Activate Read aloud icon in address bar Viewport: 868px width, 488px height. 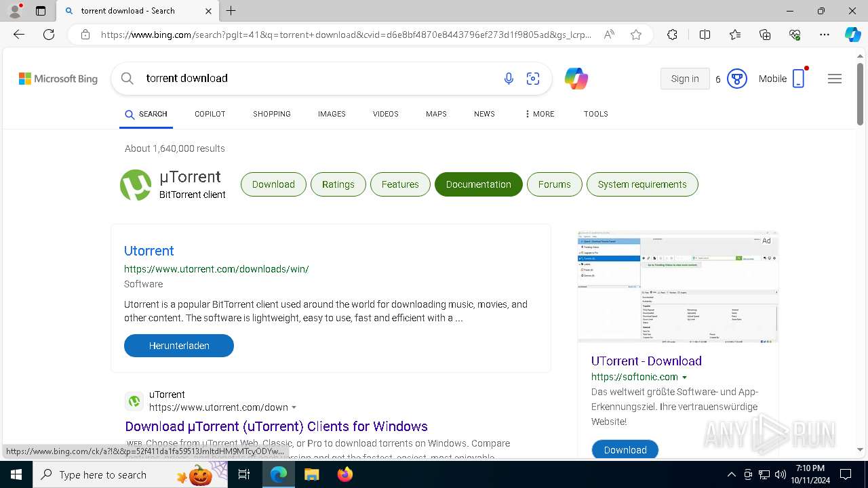pos(609,35)
